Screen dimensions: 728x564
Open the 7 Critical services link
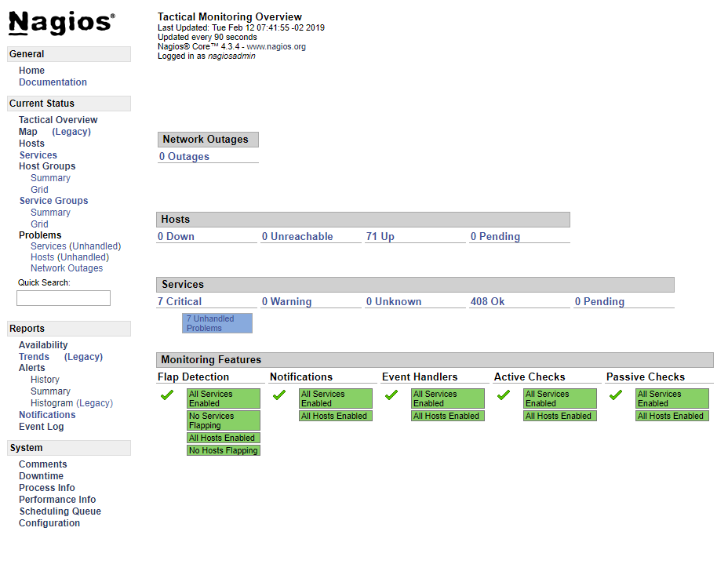[x=180, y=302]
